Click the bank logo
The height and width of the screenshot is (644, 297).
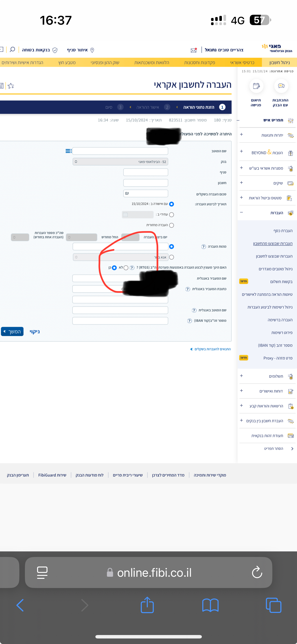click(x=277, y=48)
